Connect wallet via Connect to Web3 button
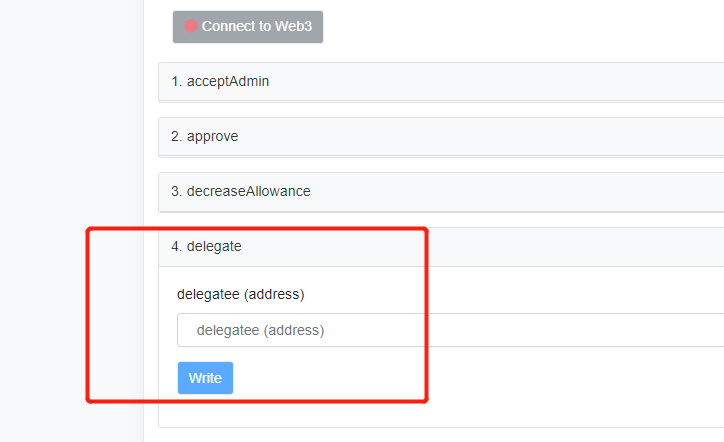This screenshot has width=724, height=442. click(x=248, y=27)
